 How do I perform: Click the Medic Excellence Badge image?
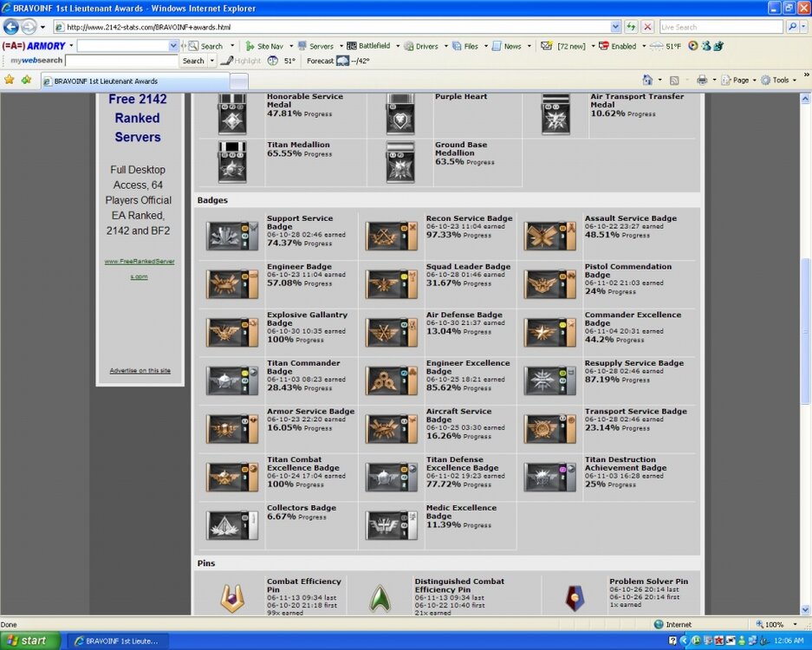pyautogui.click(x=391, y=525)
